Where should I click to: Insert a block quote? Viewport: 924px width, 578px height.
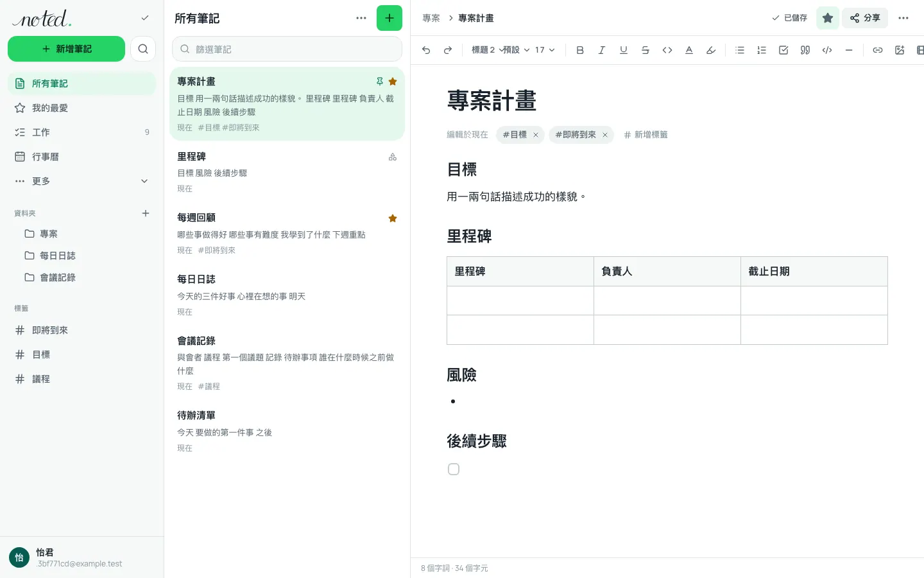coord(805,50)
